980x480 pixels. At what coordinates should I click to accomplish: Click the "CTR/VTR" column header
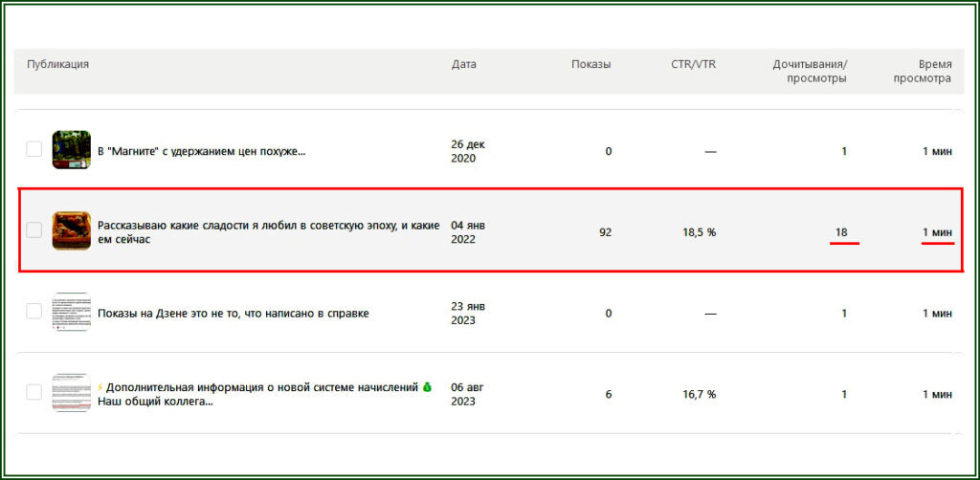point(693,64)
